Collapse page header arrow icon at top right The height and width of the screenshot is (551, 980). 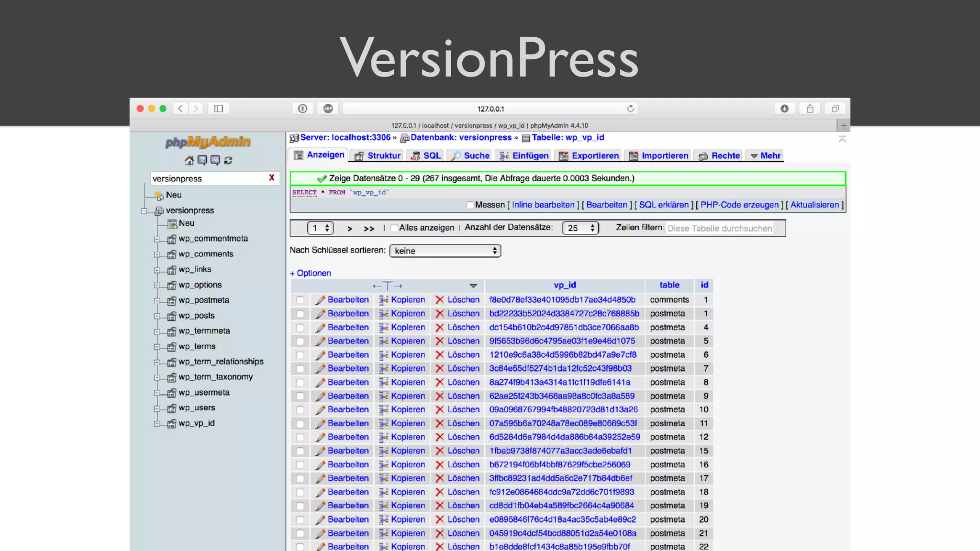click(842, 139)
